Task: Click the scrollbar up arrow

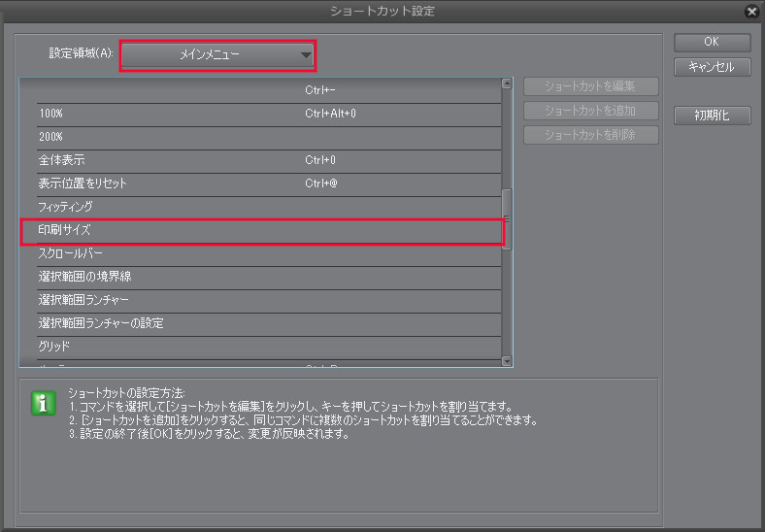Action: click(507, 83)
